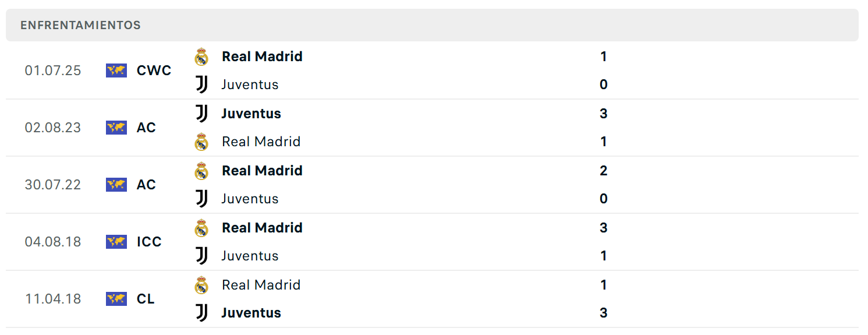Open Real Madrid name in 11.04.18 match
Image resolution: width=868 pixels, height=335 pixels.
pyautogui.click(x=261, y=285)
